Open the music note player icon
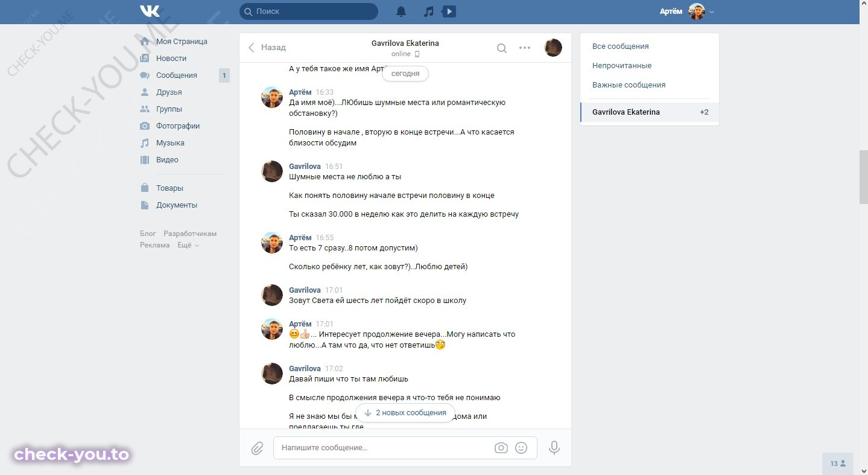 coord(428,11)
